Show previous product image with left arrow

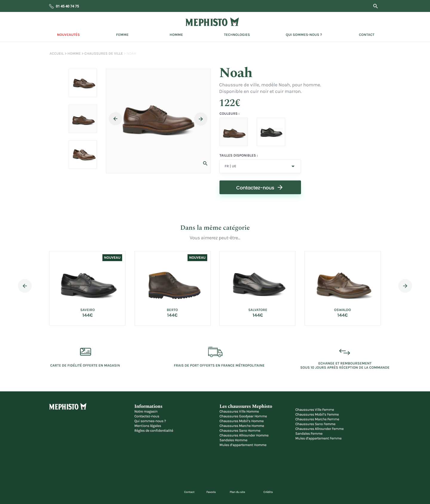pyautogui.click(x=115, y=119)
